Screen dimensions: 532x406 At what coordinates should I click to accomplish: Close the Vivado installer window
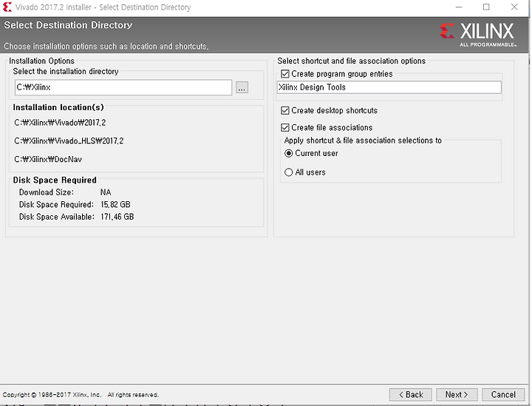514,7
